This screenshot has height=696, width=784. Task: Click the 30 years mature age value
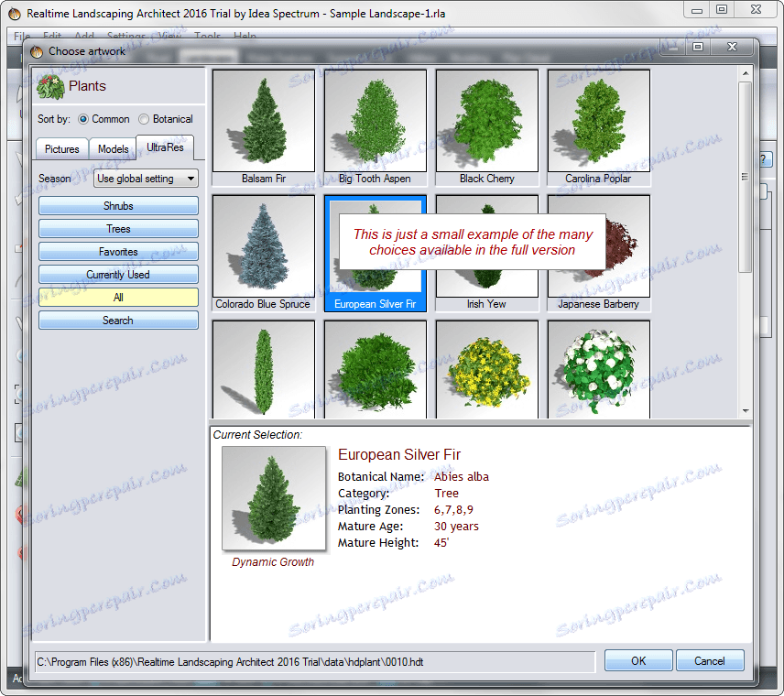pos(456,526)
